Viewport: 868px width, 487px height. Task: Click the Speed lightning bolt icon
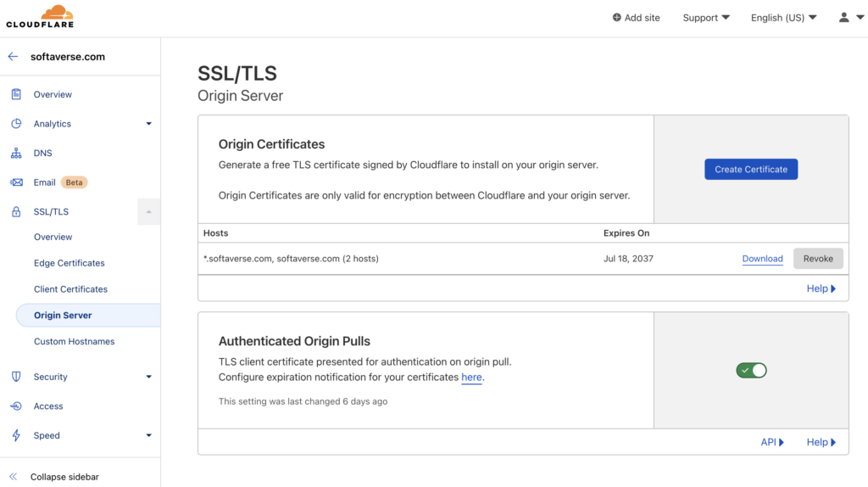pyautogui.click(x=16, y=435)
